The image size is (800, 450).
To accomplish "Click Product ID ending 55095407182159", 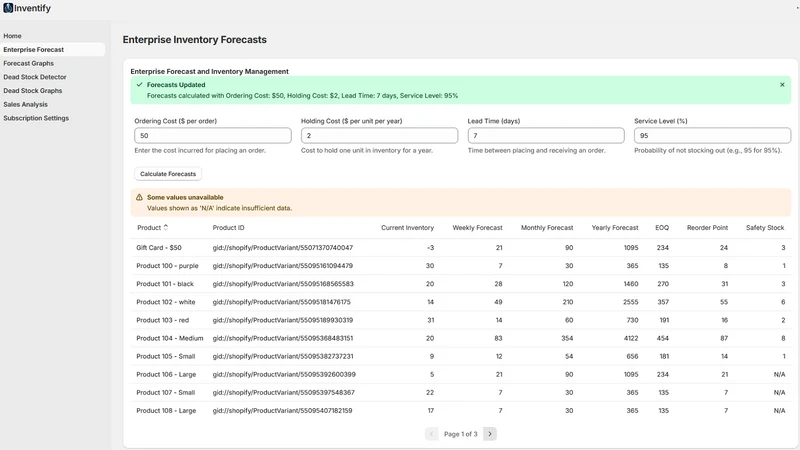I will click(282, 411).
